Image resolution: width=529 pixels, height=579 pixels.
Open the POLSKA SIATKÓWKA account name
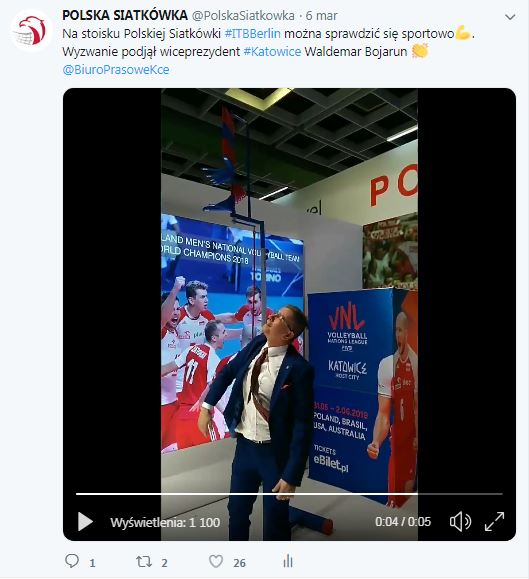[125, 16]
